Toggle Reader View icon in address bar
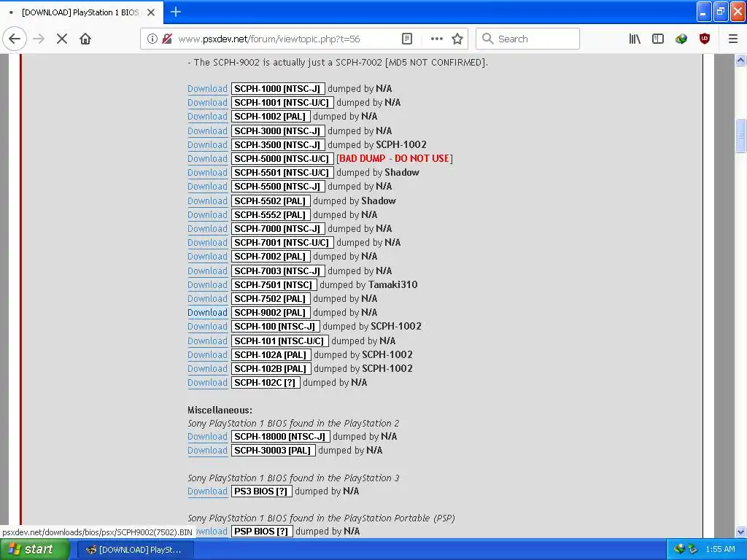This screenshot has height=560, width=747. [407, 39]
